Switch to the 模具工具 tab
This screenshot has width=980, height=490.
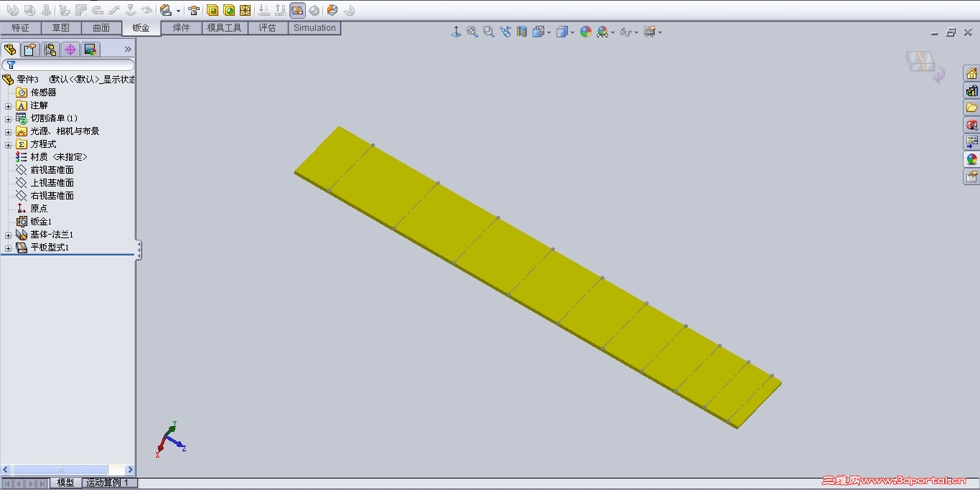225,28
